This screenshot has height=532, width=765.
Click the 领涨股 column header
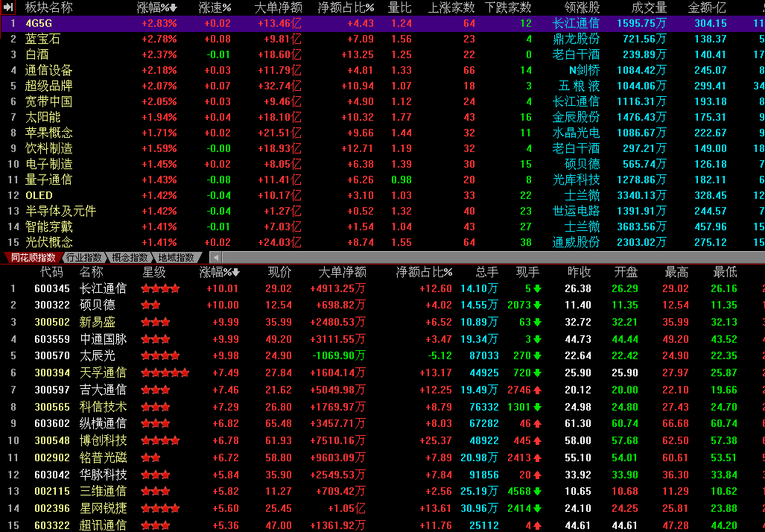(582, 7)
